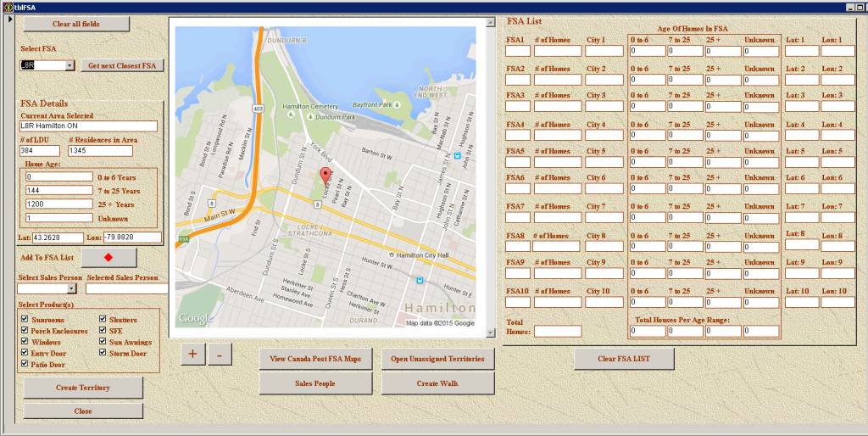The image size is (868, 436).
Task: Uncheck the Sunrooms checkbox
Action: [25, 319]
